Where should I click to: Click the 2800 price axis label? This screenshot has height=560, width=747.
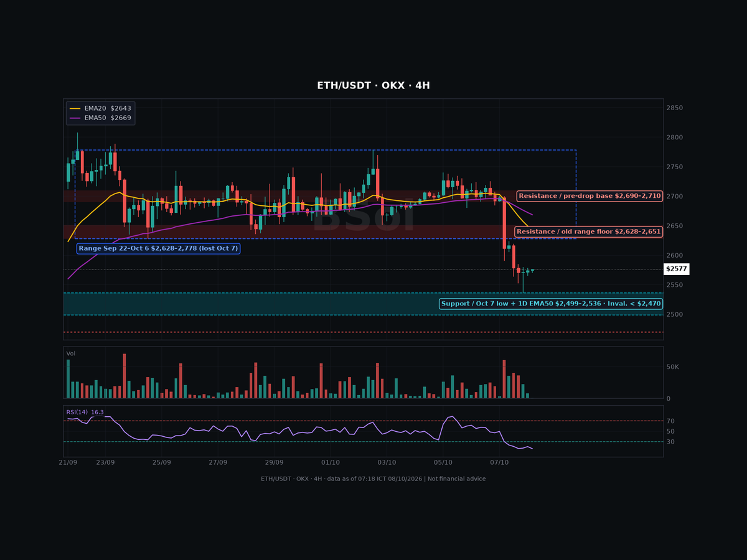(x=675, y=138)
